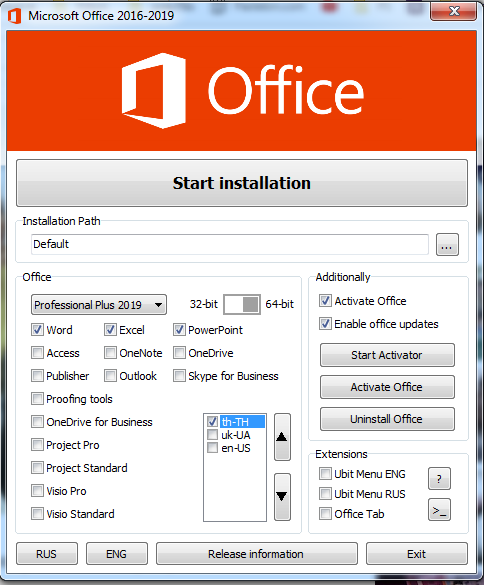Viewport: 484px width, 585px height.
Task: Move language down with the down arrow
Action: (x=282, y=497)
